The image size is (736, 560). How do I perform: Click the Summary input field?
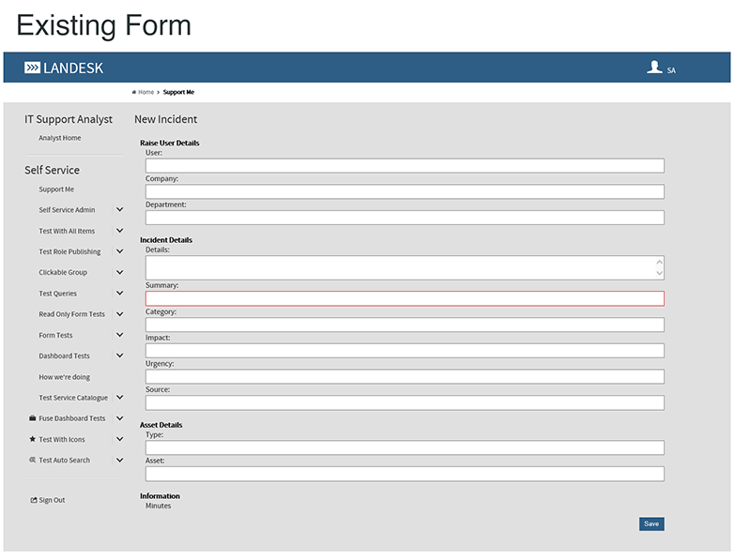coord(404,298)
